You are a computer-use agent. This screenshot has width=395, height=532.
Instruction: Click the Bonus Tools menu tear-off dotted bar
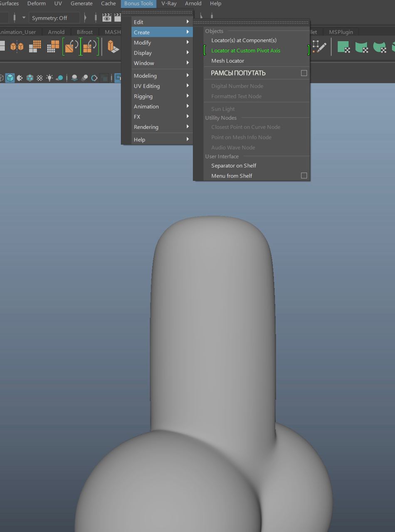click(x=157, y=12)
